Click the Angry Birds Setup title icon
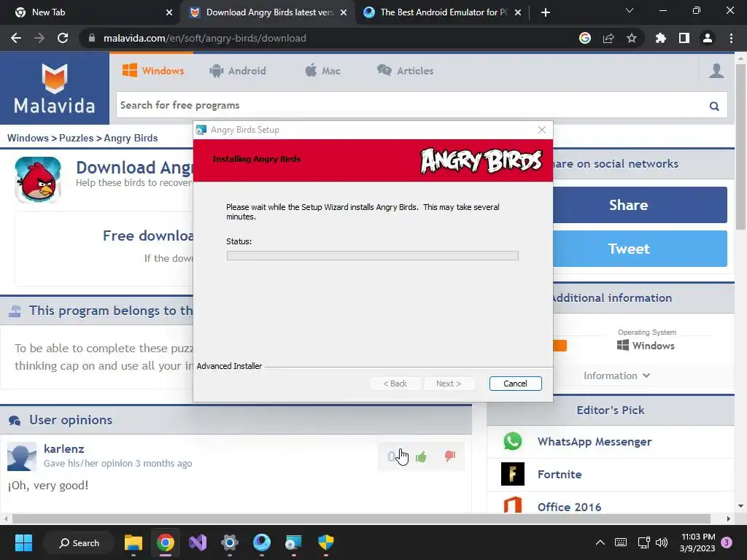The image size is (747, 560). click(201, 130)
